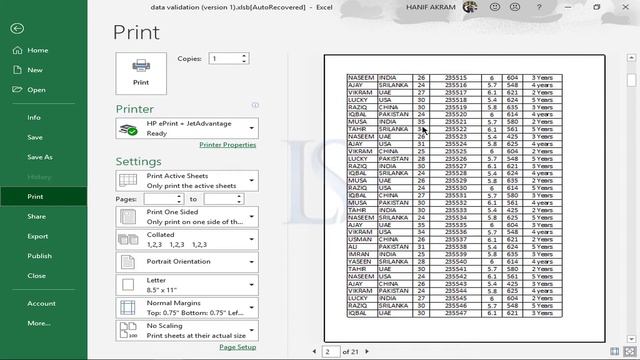The image size is (640, 360).
Task: Select New in the sidebar
Action: tap(35, 70)
